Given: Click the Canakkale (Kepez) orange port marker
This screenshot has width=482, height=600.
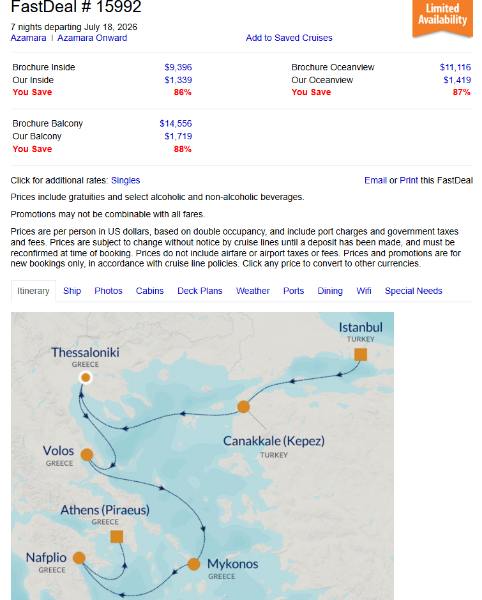Looking at the screenshot, I should point(244,406).
